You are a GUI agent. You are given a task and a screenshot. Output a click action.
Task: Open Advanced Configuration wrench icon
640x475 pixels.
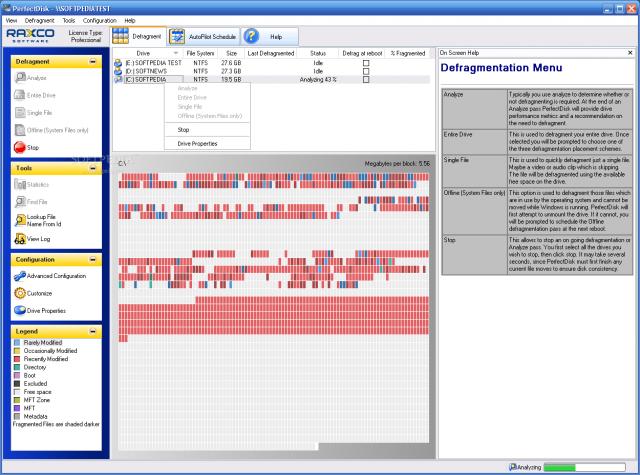pyautogui.click(x=20, y=276)
